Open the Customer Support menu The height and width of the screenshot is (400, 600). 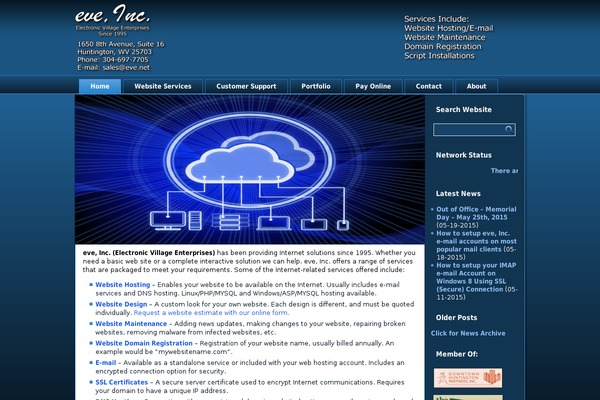pyautogui.click(x=246, y=86)
